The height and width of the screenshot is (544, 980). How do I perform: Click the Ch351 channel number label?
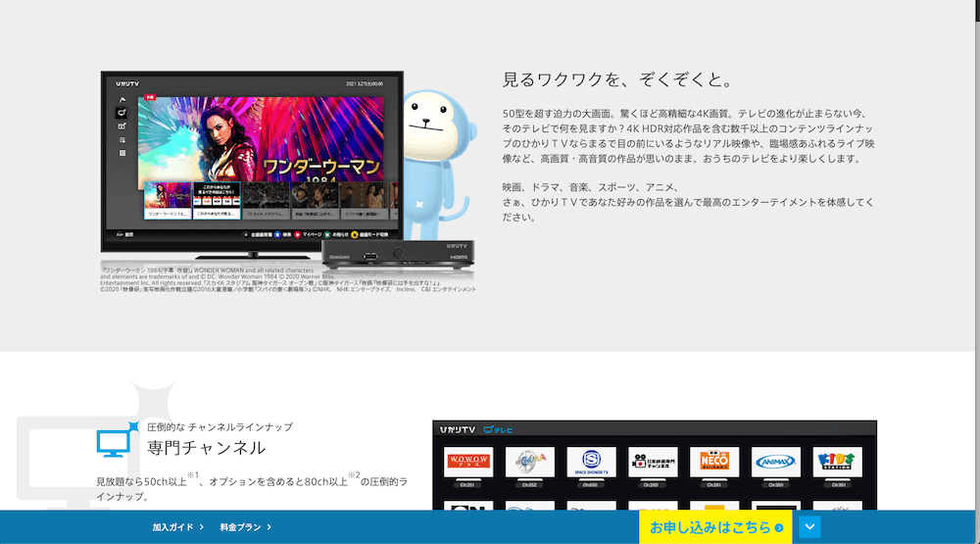(x=838, y=484)
